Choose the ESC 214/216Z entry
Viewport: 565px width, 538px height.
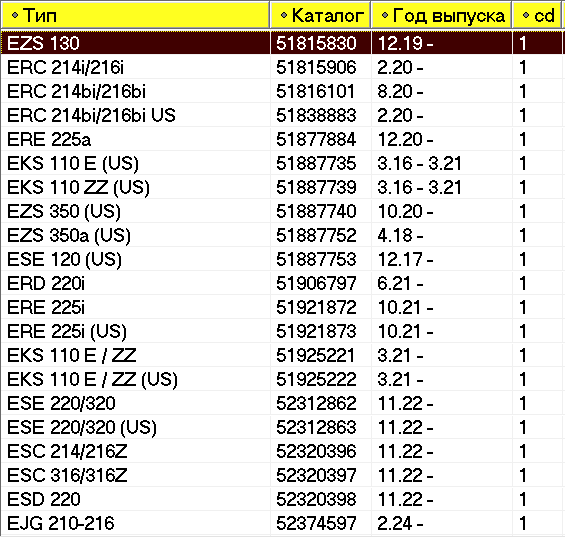coord(282,451)
